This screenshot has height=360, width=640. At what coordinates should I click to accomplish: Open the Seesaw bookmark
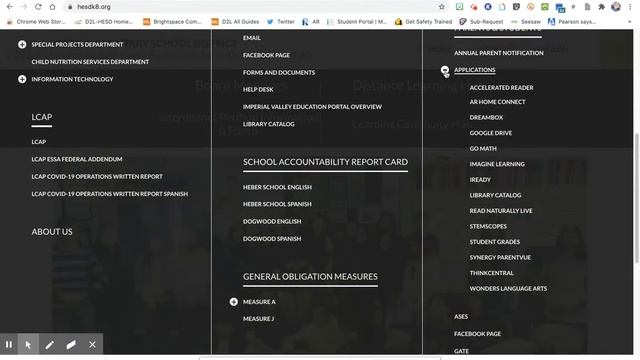(526, 22)
